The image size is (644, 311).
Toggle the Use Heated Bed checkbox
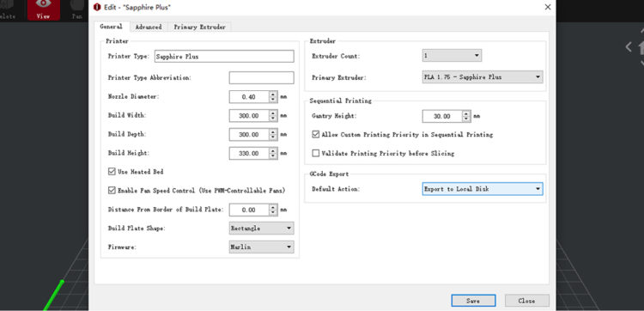[x=112, y=172]
